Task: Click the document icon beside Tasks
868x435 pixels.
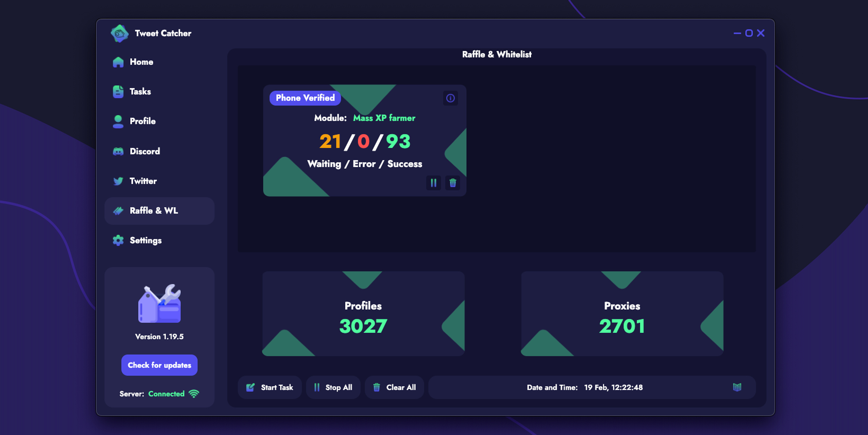Action: click(x=118, y=92)
